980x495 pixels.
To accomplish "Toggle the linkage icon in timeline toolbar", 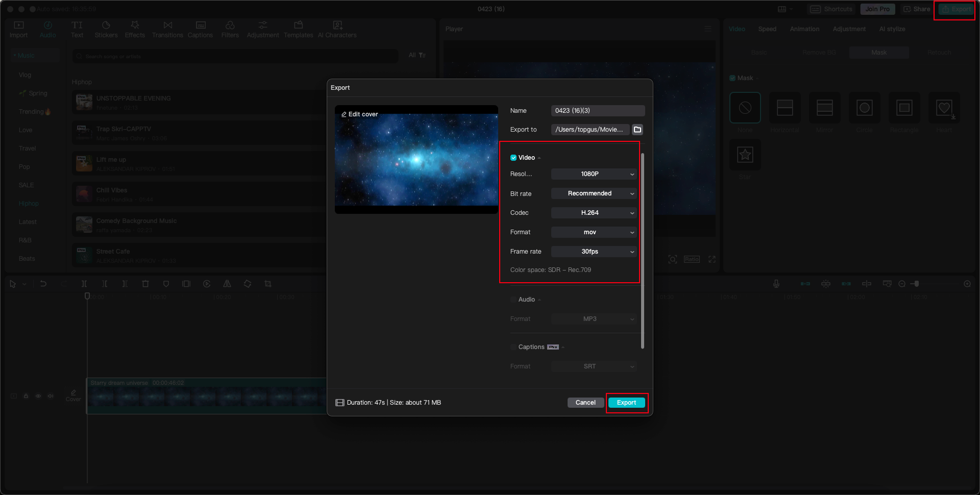I will click(x=846, y=284).
